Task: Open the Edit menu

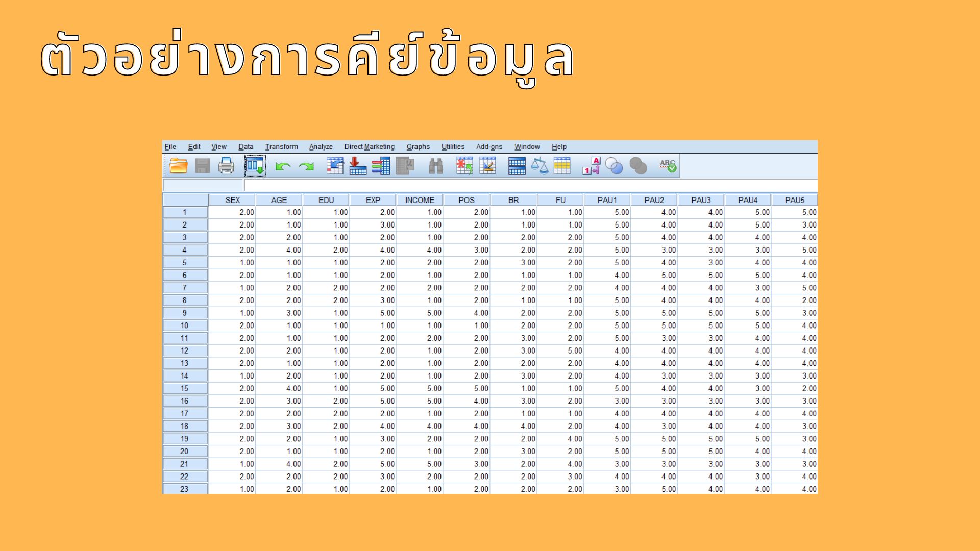Action: 194,147
